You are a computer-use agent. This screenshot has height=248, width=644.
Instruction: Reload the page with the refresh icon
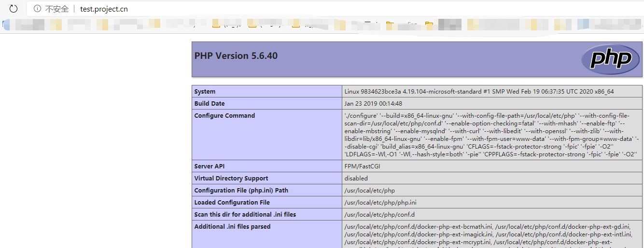tap(14, 9)
